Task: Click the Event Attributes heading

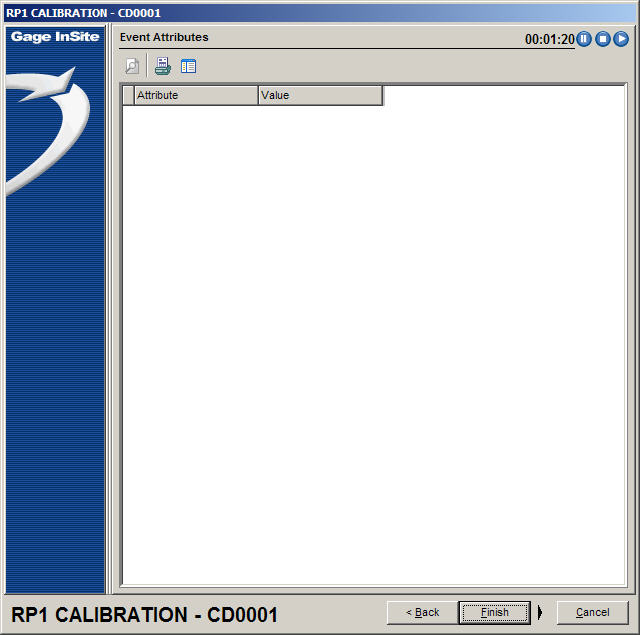Action: (x=164, y=37)
